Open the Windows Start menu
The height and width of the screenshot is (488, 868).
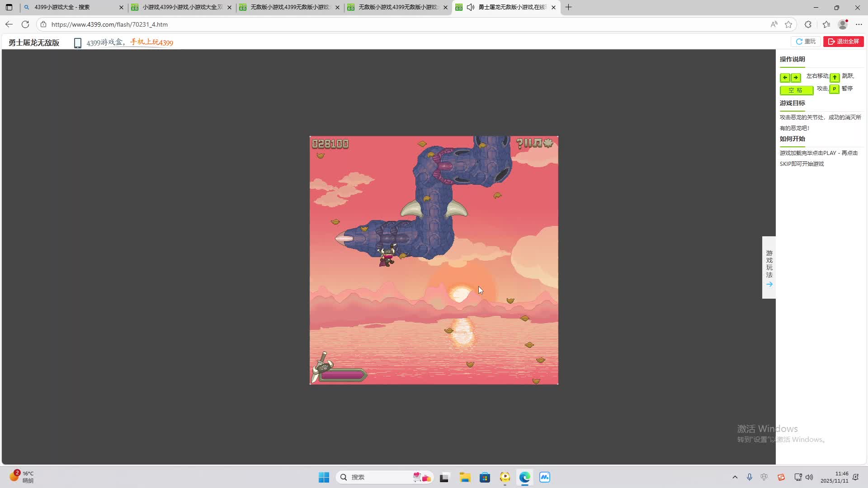click(324, 477)
